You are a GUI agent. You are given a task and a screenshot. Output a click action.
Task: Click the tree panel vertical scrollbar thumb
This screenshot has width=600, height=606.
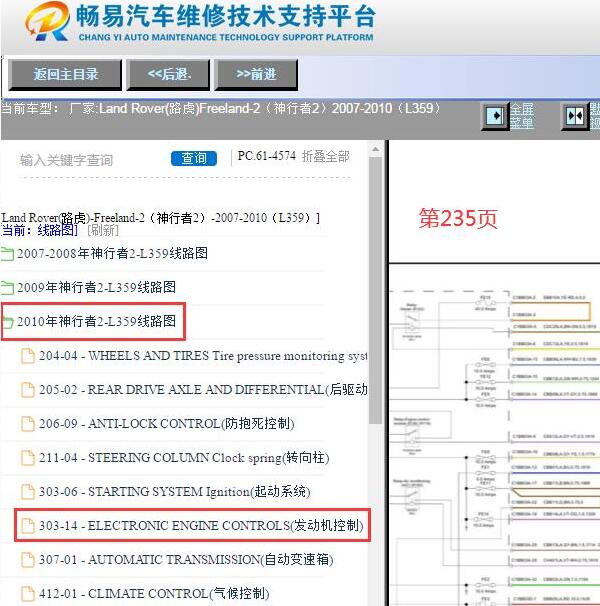pyautogui.click(x=375, y=290)
